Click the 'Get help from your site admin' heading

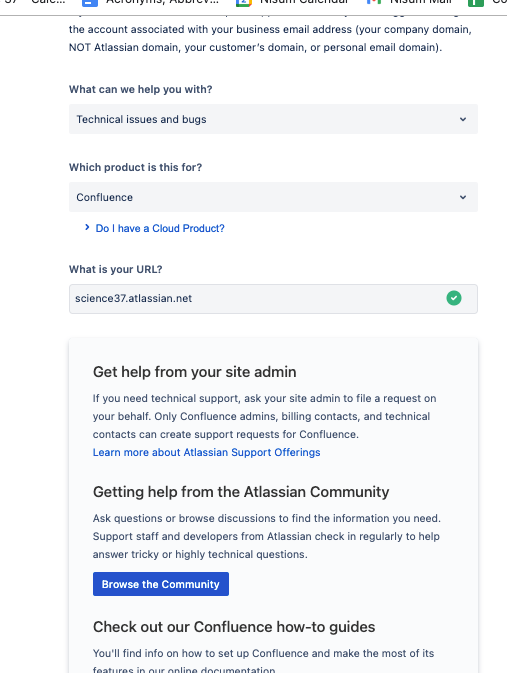tap(194, 372)
